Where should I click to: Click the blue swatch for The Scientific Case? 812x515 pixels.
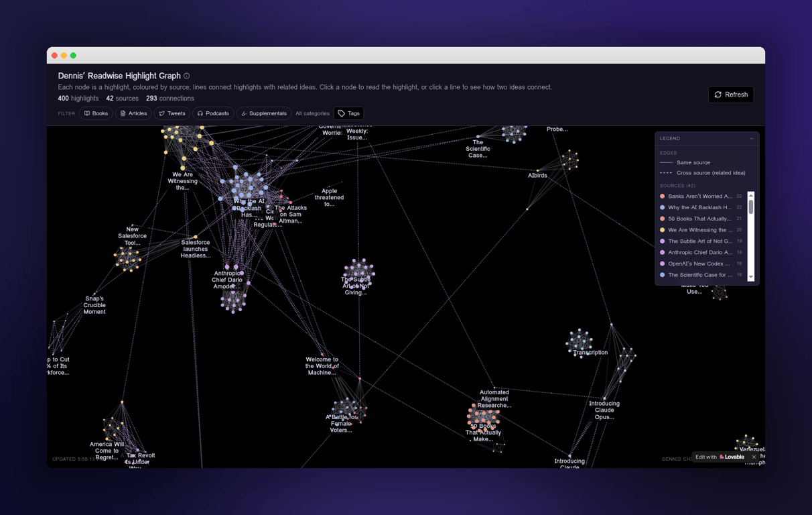click(663, 275)
